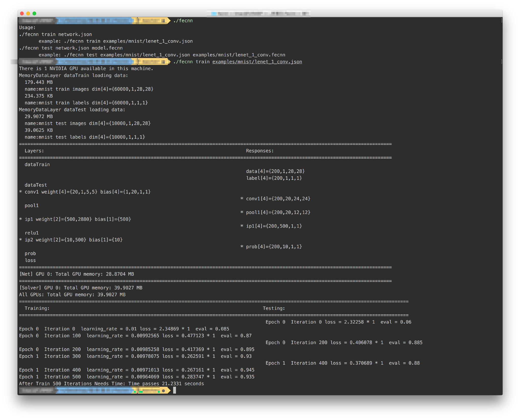Click the yellow prompt arrow before first ./fecnn
Screen dimensions: 520x420
point(168,21)
